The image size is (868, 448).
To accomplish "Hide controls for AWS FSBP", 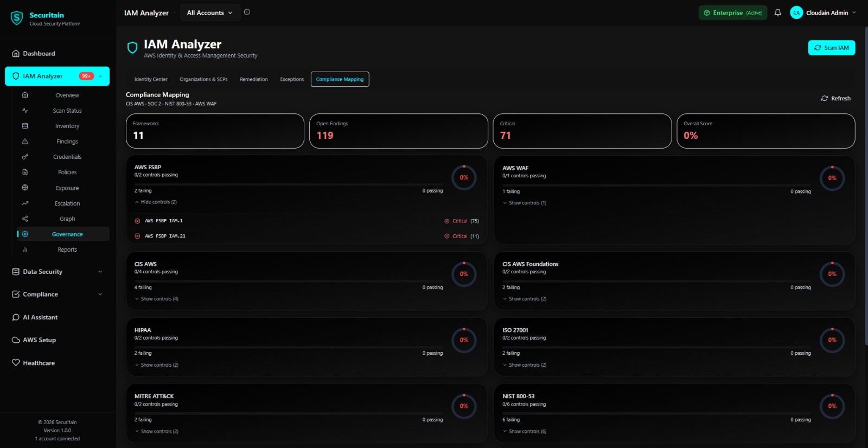I will pos(156,202).
